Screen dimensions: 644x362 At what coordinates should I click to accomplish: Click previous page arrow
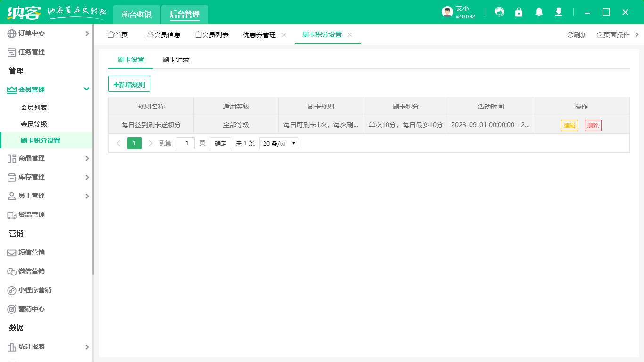(x=118, y=143)
